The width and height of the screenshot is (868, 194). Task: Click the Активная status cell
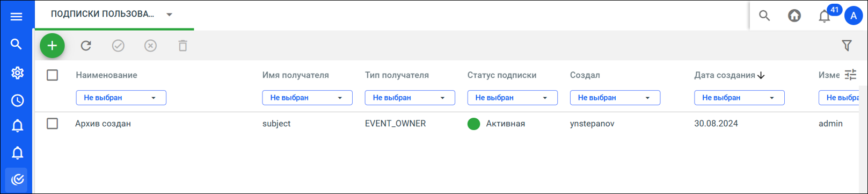[506, 124]
